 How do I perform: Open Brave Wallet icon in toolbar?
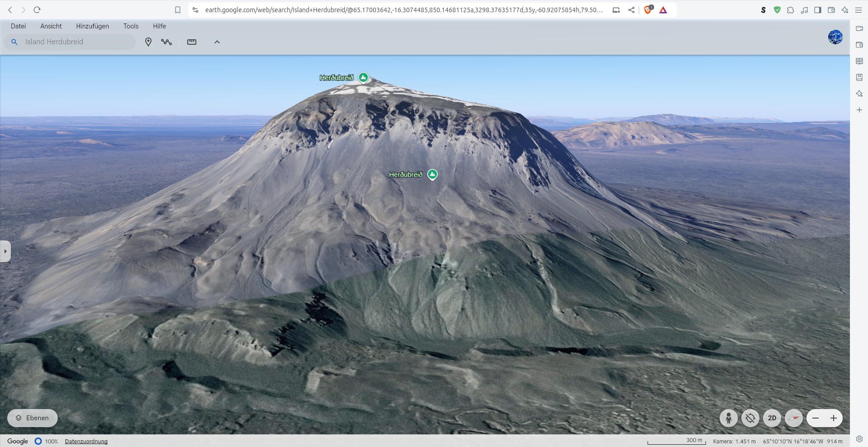831,10
